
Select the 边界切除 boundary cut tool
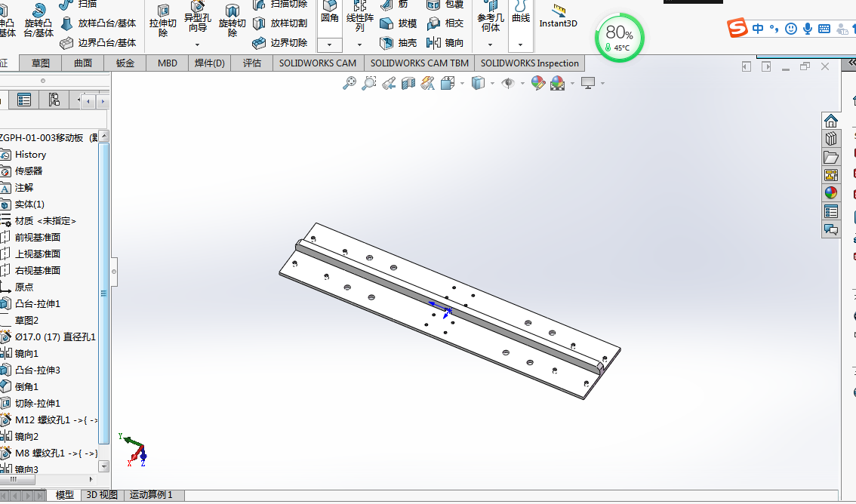click(280, 42)
